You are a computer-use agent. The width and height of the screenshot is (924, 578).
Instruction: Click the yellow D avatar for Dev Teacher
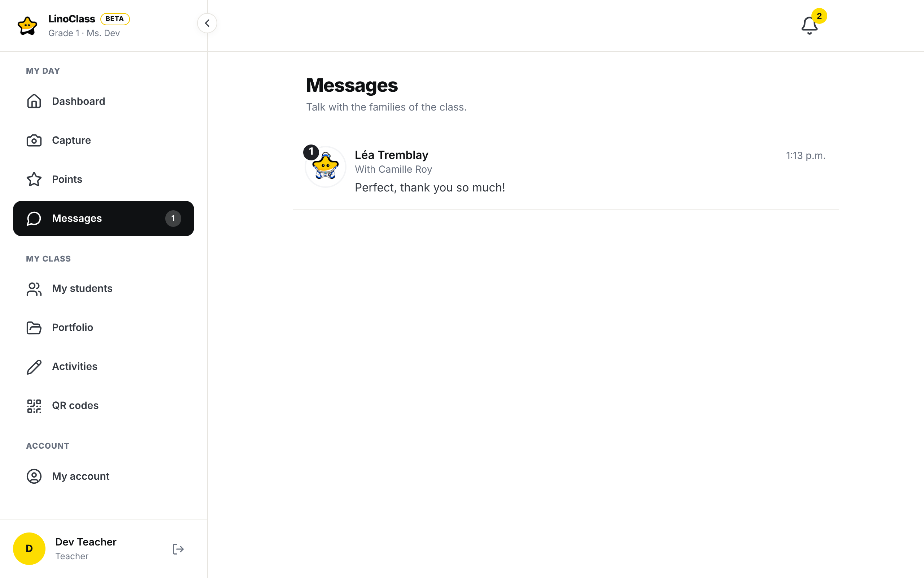(29, 549)
